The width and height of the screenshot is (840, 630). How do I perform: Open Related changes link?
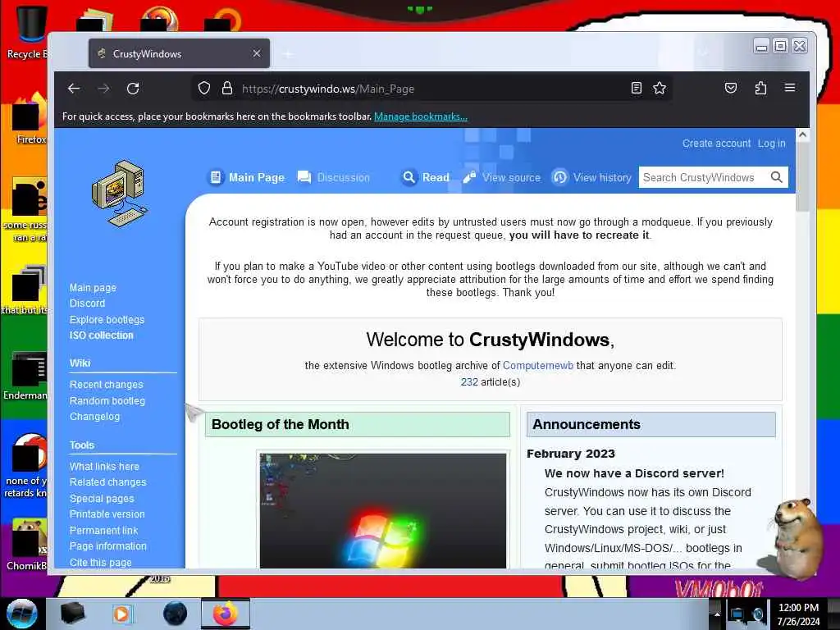coord(107,482)
